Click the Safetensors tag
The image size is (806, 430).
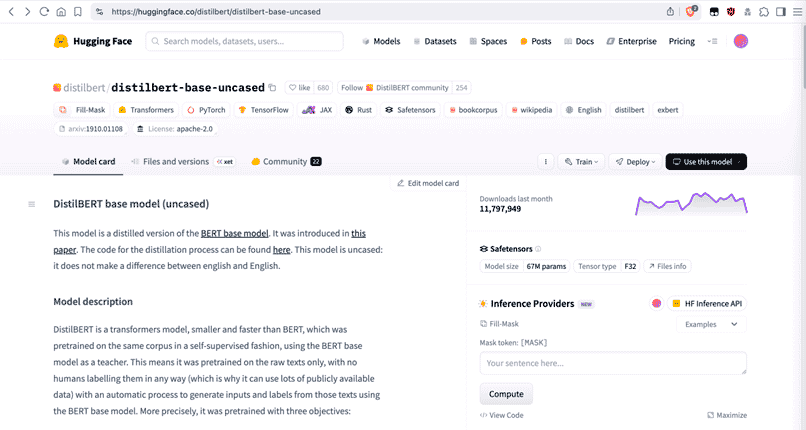410,110
